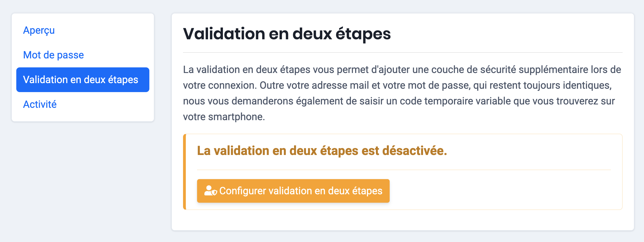This screenshot has height=242, width=644.
Task: Click the orange désactivée warning heading
Action: (322, 151)
